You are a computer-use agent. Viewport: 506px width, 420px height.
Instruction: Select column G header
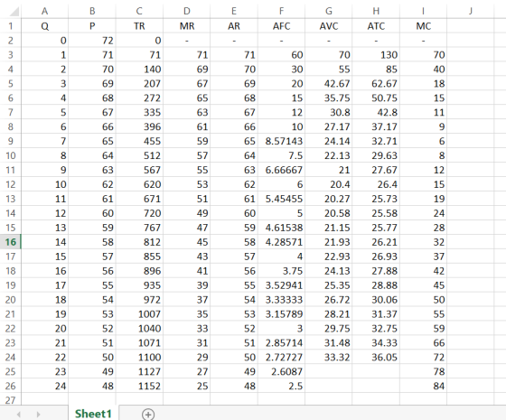329,11
